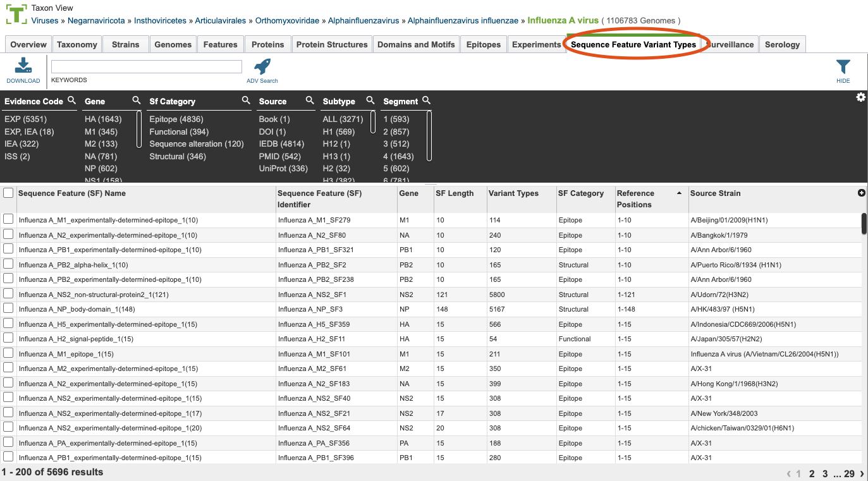The image size is (868, 481).
Task: Click the Keywords search field
Action: [147, 66]
